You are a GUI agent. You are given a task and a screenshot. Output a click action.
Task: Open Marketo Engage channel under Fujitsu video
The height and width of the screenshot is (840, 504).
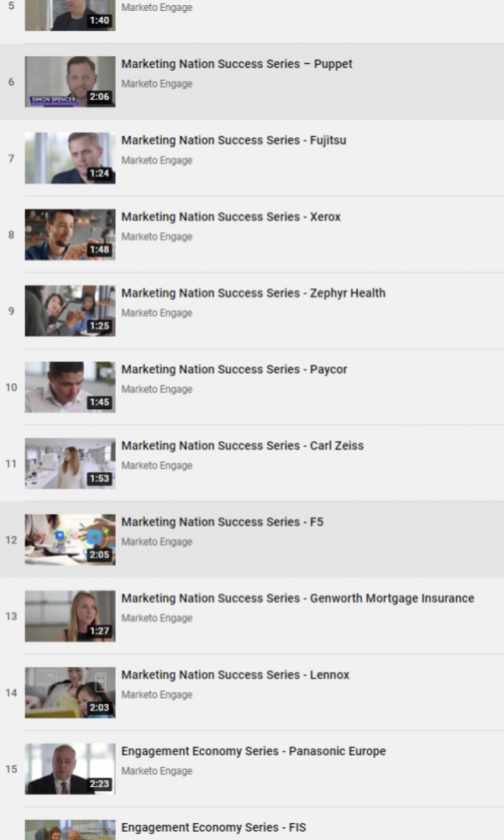click(x=157, y=160)
